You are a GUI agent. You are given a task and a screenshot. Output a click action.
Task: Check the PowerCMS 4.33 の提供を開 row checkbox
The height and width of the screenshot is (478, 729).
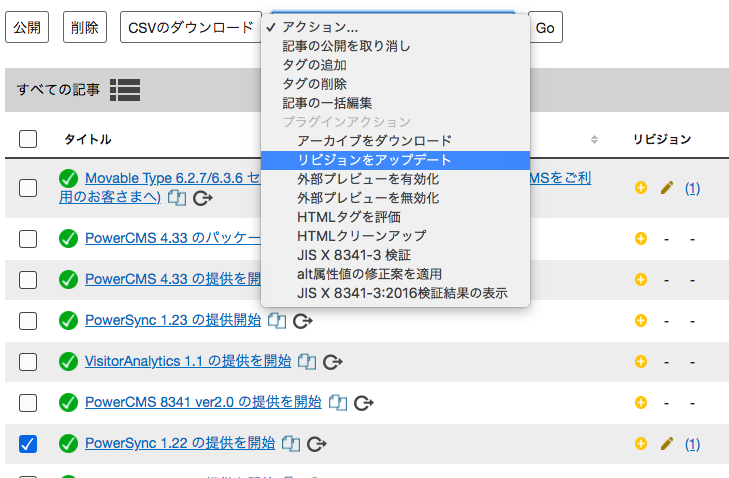click(28, 280)
